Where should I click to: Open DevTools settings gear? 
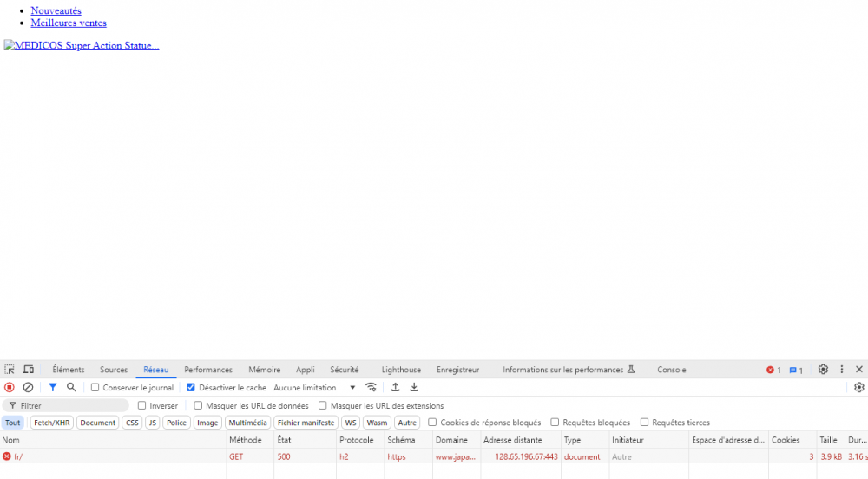[823, 370]
